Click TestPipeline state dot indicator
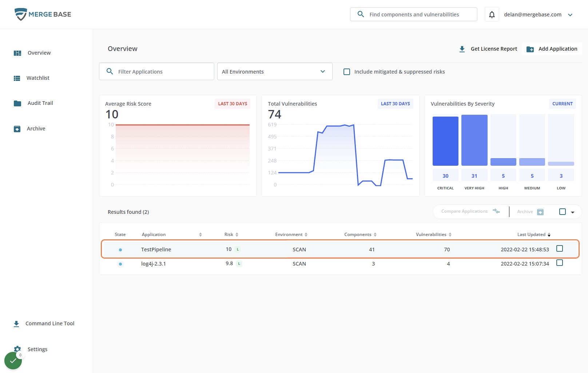This screenshot has height=373, width=588. (x=120, y=250)
